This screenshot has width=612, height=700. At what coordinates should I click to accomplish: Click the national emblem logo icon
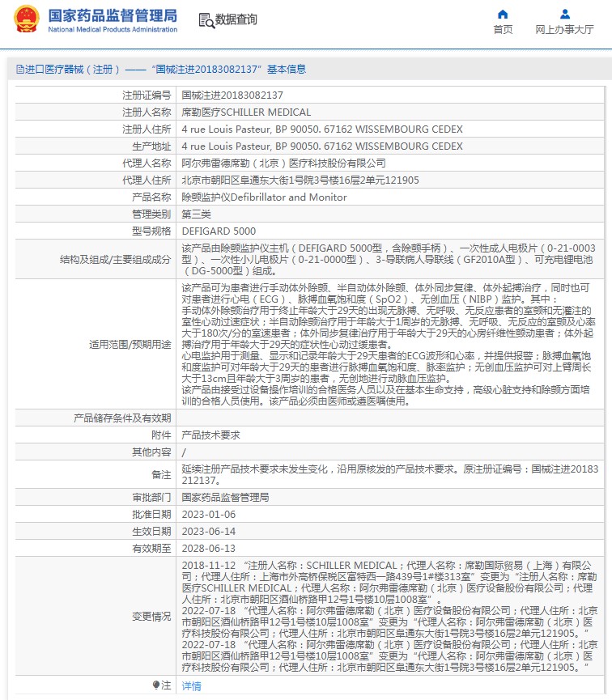[27, 19]
